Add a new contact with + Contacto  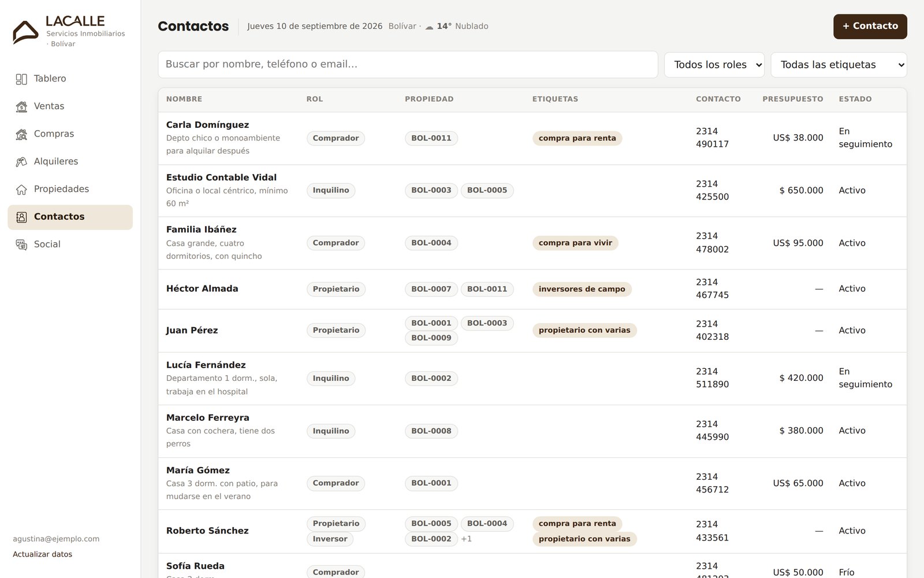[x=870, y=27]
